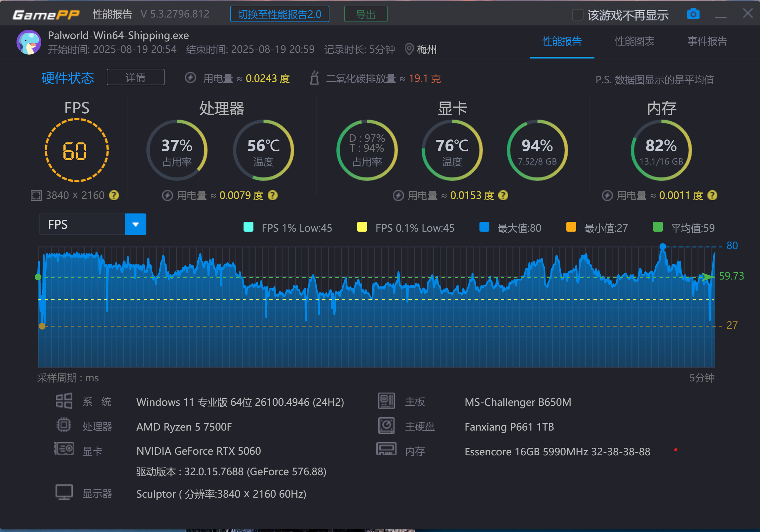Screen dimensions: 760x532
Task: Click the GPU D:97% T:94% usage gauge
Action: tap(367, 150)
